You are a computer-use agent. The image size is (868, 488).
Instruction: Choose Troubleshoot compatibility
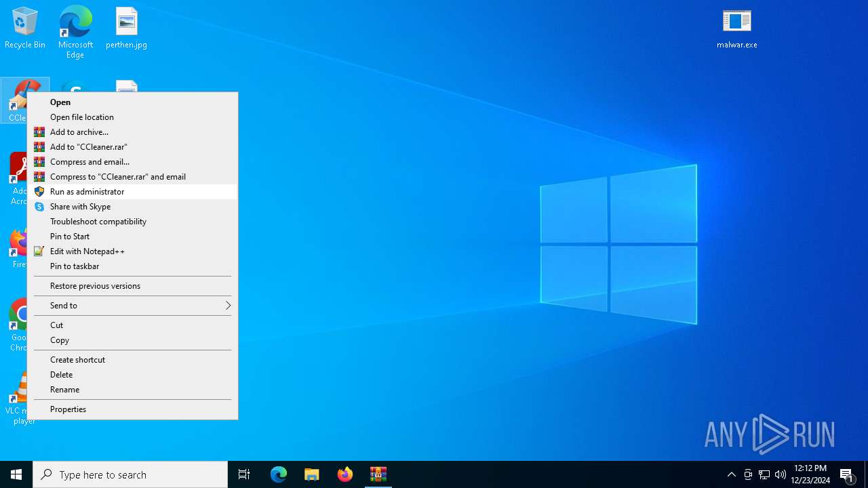click(x=132, y=222)
